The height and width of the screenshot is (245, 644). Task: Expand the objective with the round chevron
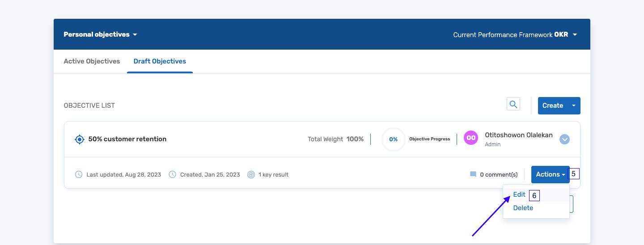[x=564, y=139]
